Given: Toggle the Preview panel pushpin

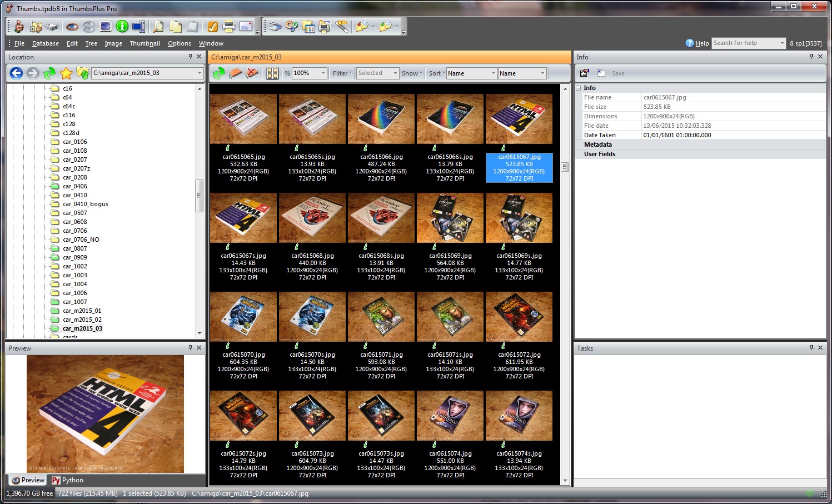Looking at the screenshot, I should [190, 348].
